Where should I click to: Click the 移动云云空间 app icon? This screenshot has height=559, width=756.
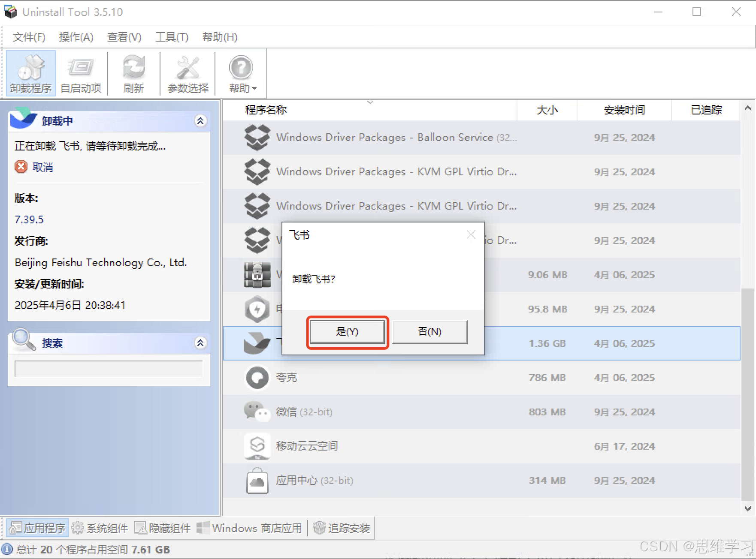(257, 446)
